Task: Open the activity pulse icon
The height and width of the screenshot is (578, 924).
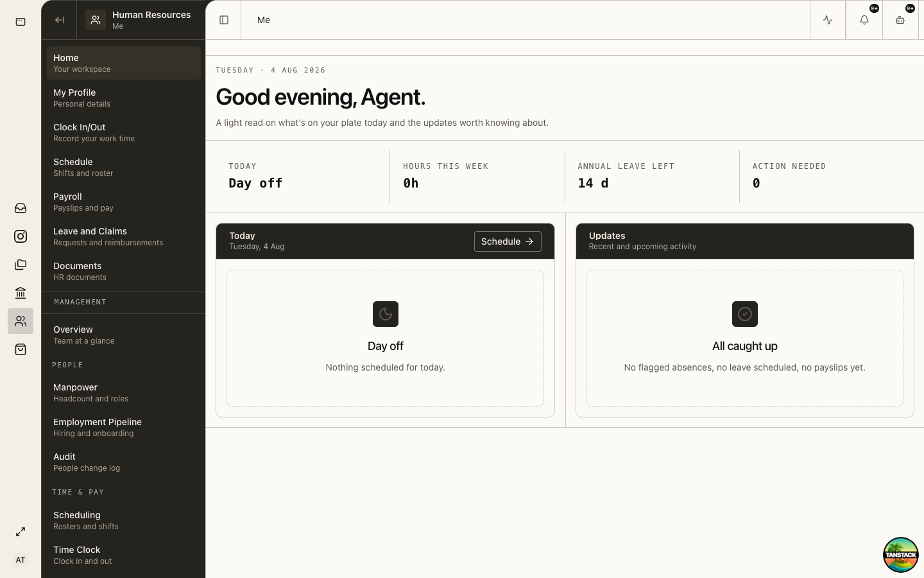Action: click(x=828, y=20)
